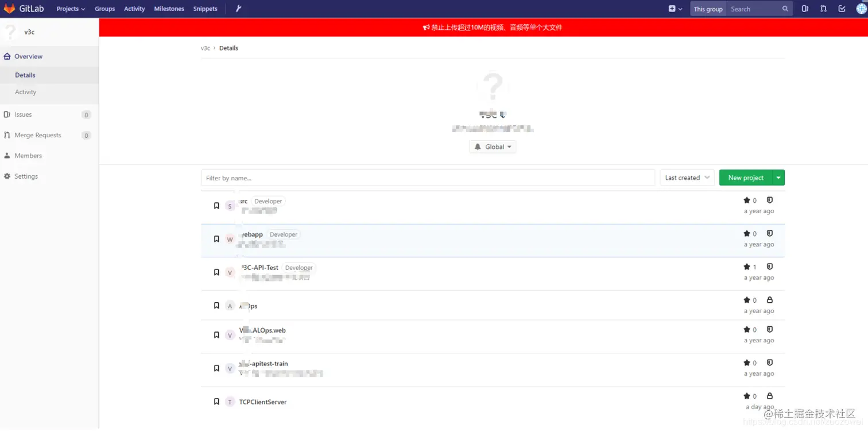The image size is (868, 432).
Task: Open the webapp project link
Action: pos(251,234)
